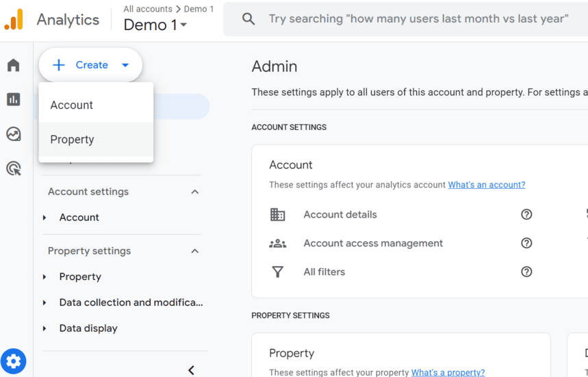Image resolution: width=588 pixels, height=377 pixels.
Task: Expand the Account tree item
Action: (x=44, y=218)
